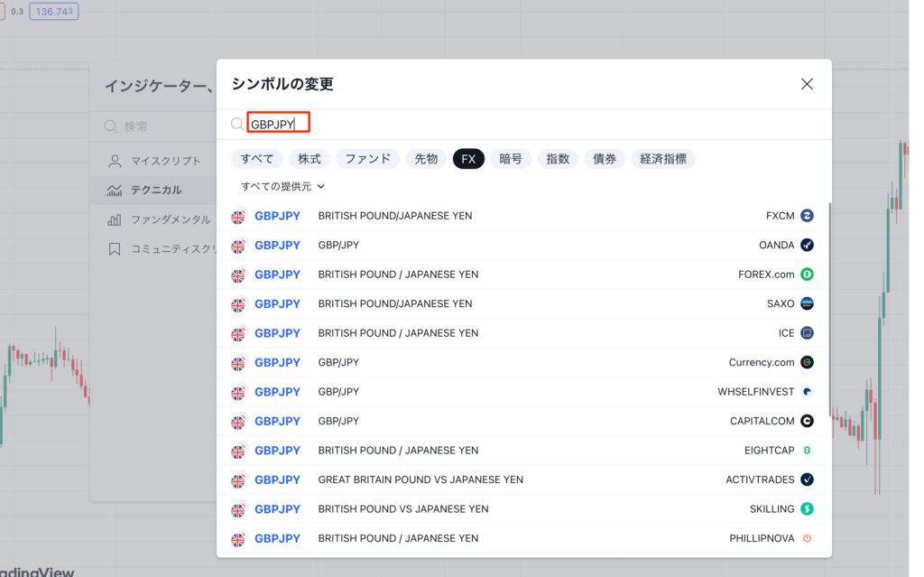
Task: Click the OANDA provider logo icon
Action: (x=807, y=245)
